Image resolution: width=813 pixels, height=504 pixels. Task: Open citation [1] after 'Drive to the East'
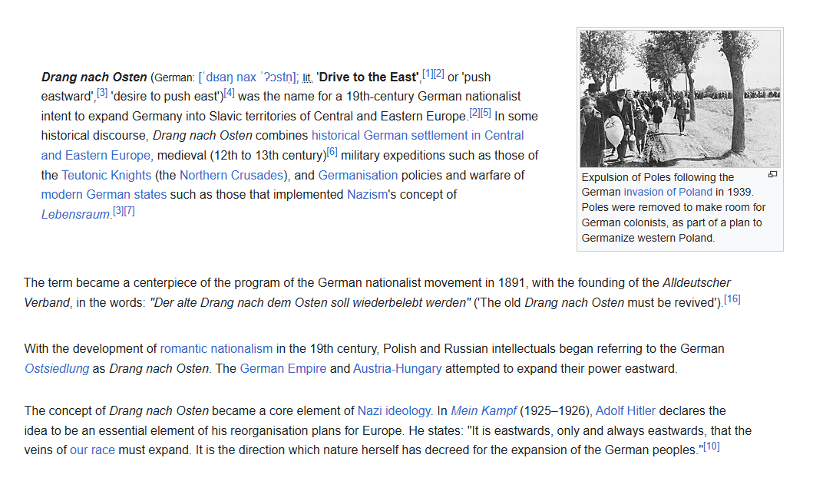[428, 74]
